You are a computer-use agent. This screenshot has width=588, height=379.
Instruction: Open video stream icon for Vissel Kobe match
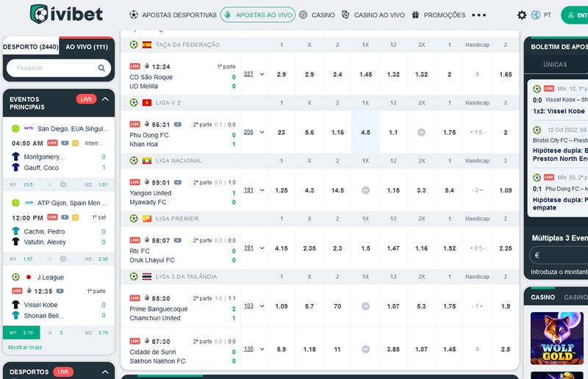(60, 291)
